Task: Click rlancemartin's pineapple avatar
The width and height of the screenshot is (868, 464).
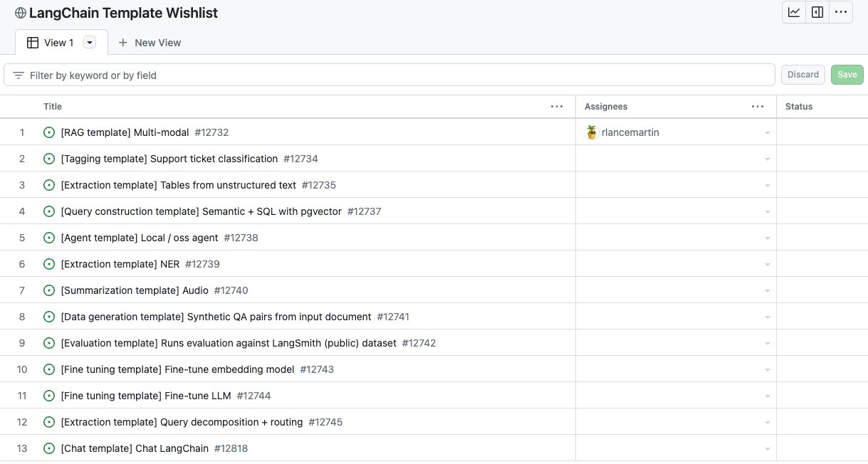Action: coord(592,132)
